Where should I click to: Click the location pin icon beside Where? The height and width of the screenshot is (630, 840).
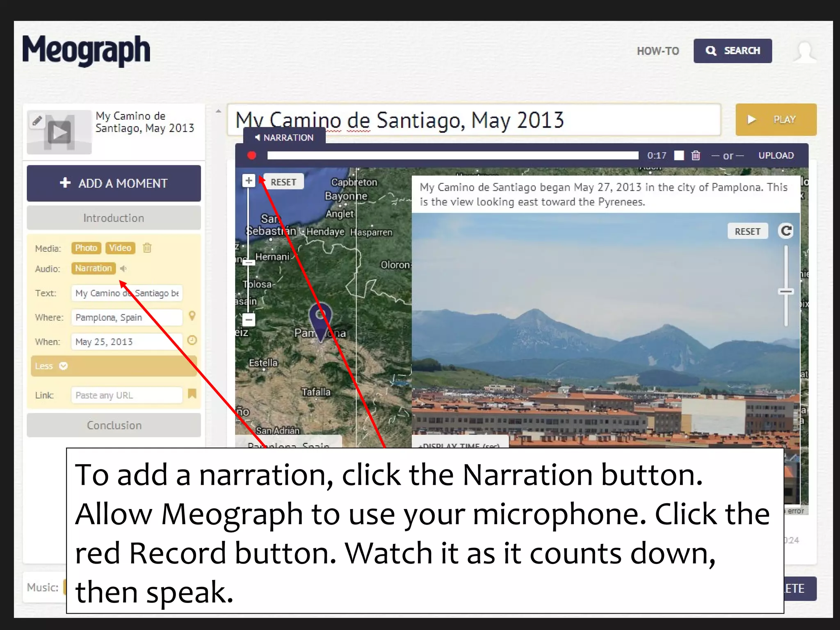(x=192, y=316)
